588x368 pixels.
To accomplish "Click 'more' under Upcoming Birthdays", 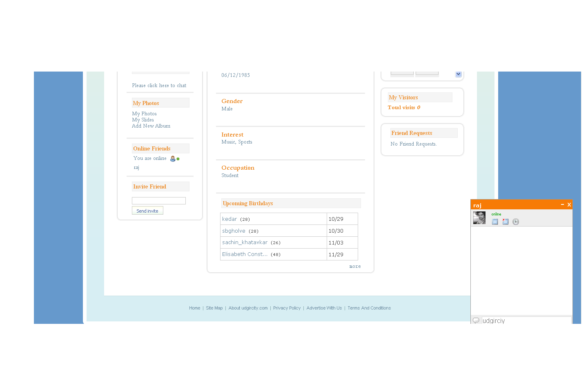I will [355, 267].
